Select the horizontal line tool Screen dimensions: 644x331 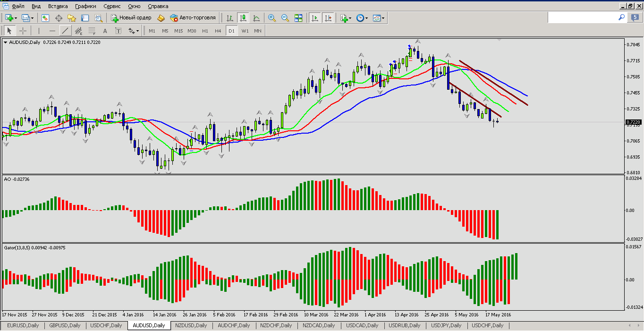52,31
